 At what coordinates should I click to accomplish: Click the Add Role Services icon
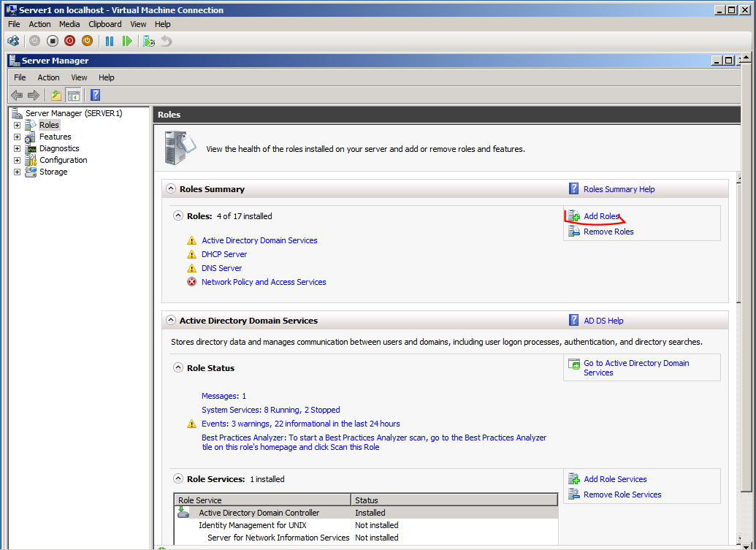pos(573,478)
